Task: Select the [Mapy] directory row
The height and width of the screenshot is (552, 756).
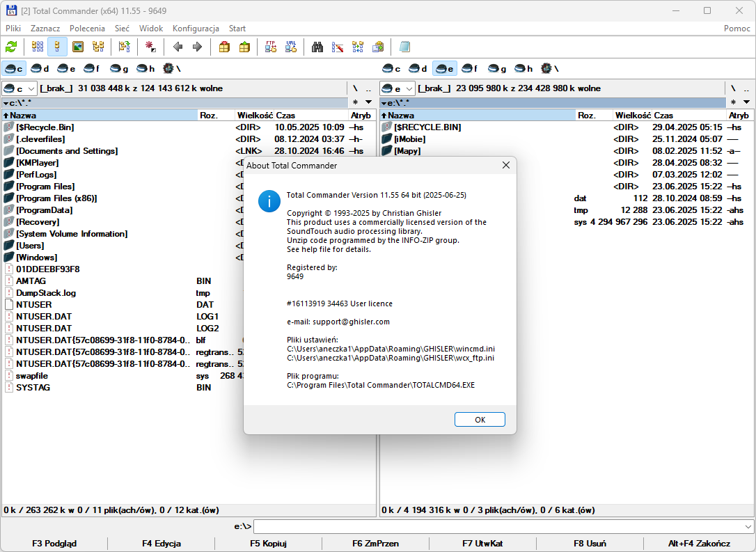Action: tap(567, 151)
